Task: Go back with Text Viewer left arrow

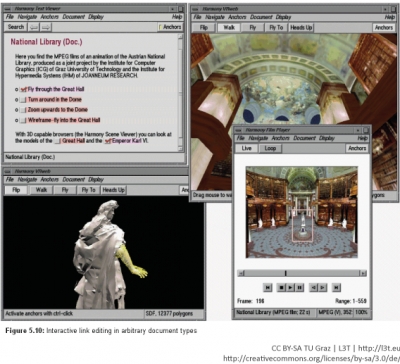Action: (34, 27)
